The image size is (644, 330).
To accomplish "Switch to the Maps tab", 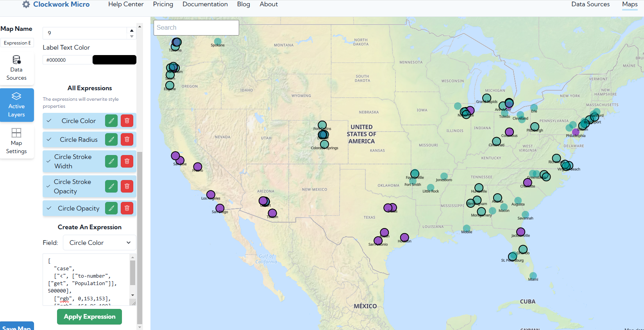I will coord(630,4).
